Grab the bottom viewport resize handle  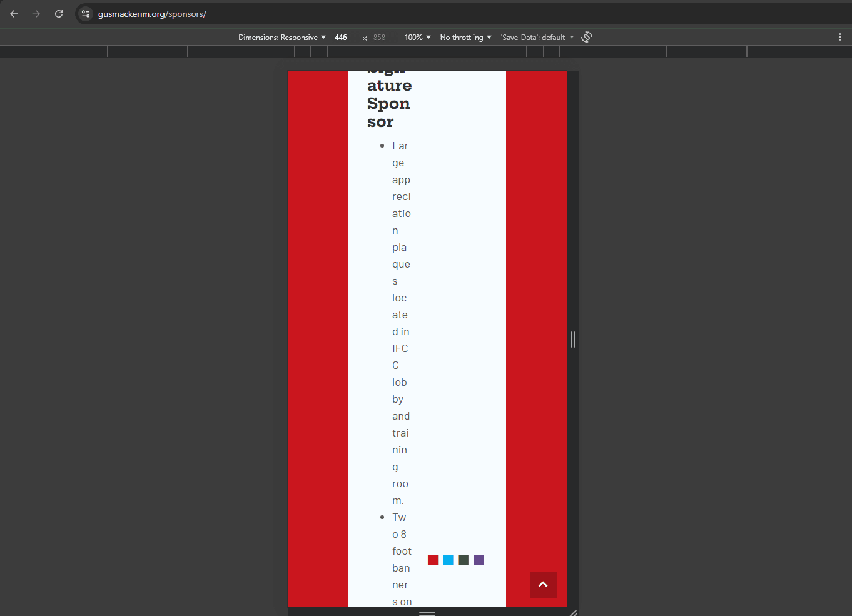[x=427, y=613]
